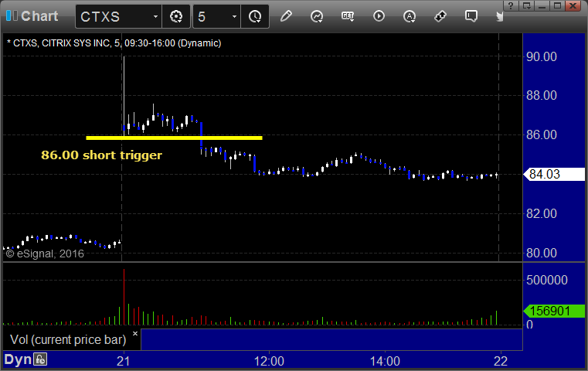Share chart via Twitter bird icon
588x371 pixels.
(499, 16)
